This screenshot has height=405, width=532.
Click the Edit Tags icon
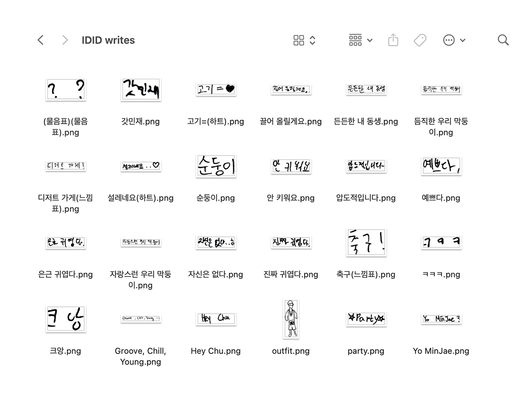(419, 40)
